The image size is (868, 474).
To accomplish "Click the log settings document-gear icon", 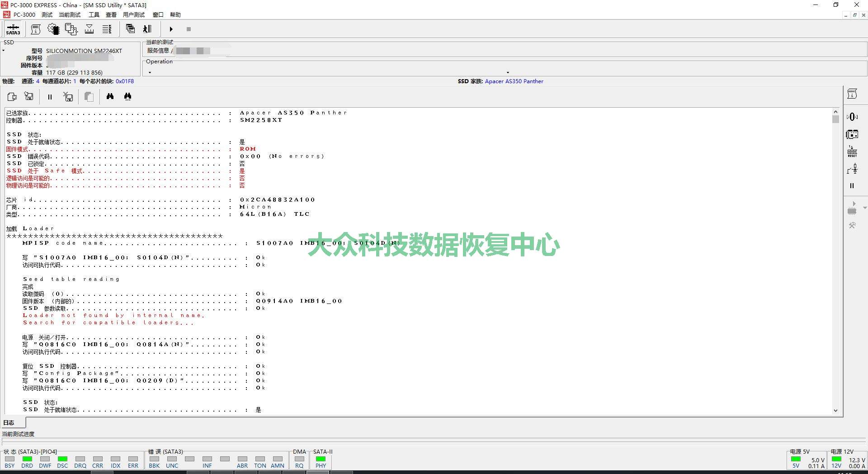I will tap(12, 96).
